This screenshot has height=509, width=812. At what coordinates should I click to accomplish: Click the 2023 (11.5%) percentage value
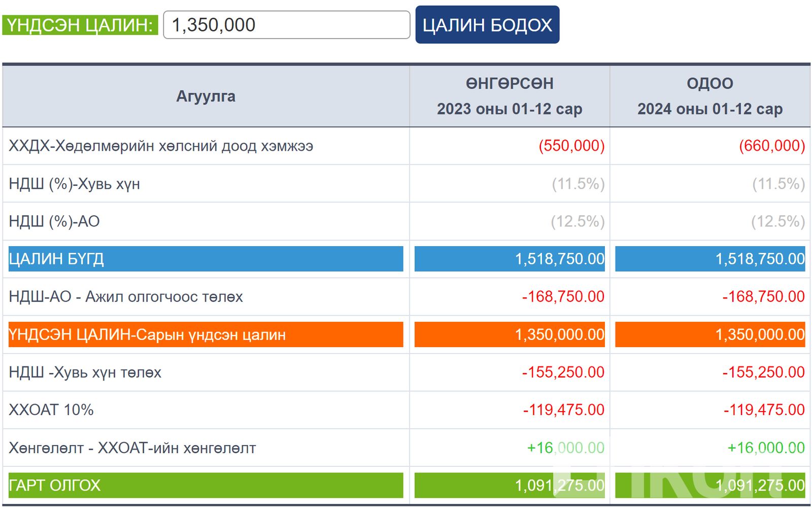pos(578,184)
